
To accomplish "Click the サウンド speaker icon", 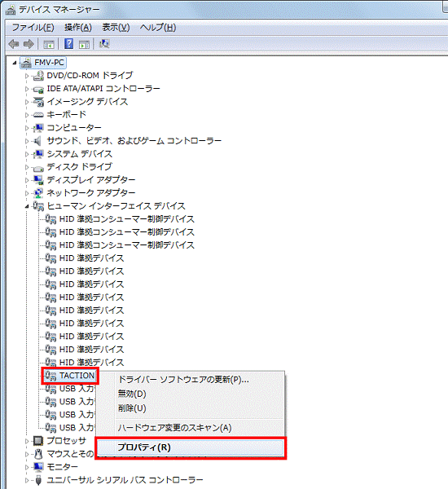I will click(37, 141).
